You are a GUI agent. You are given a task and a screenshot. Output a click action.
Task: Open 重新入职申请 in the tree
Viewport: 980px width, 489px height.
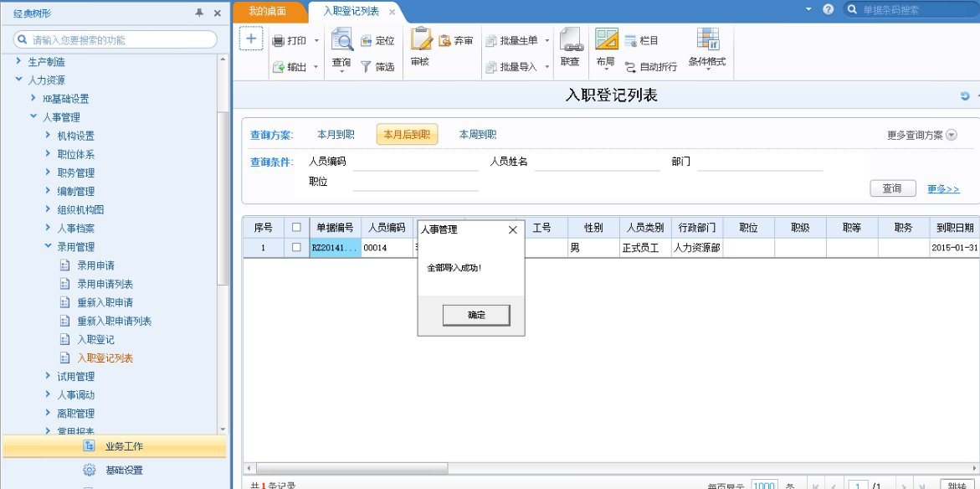point(105,302)
